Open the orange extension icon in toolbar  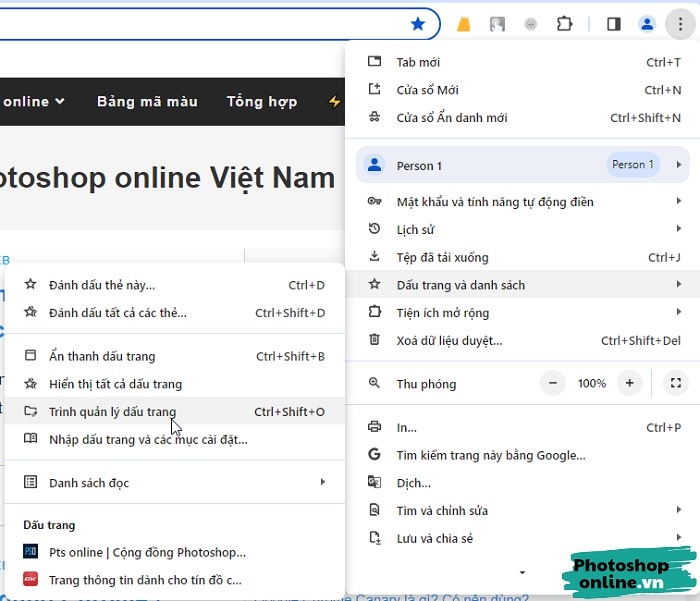(463, 24)
